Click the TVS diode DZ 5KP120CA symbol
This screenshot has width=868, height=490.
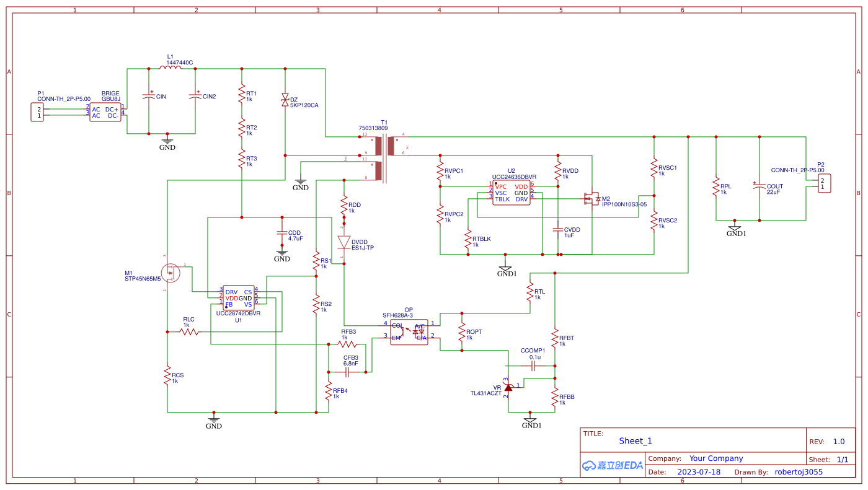[284, 99]
